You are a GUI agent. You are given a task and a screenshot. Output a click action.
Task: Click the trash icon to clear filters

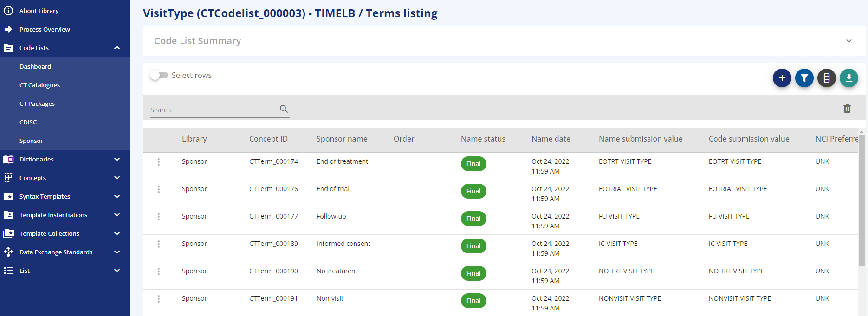[847, 109]
